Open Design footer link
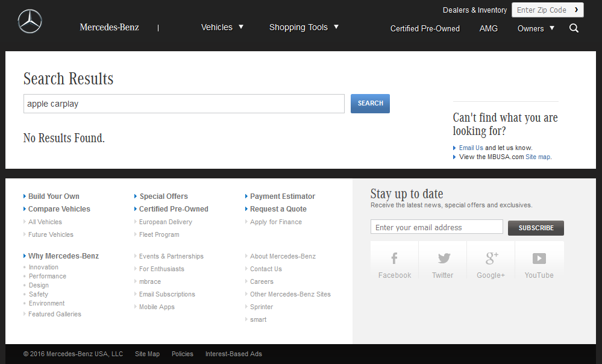 tap(39, 285)
